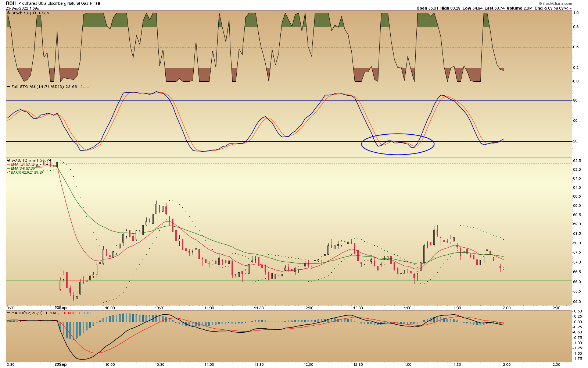The image size is (588, 368).
Task: Click the 0.8 StochRSI axis label
Action: pos(576,26)
